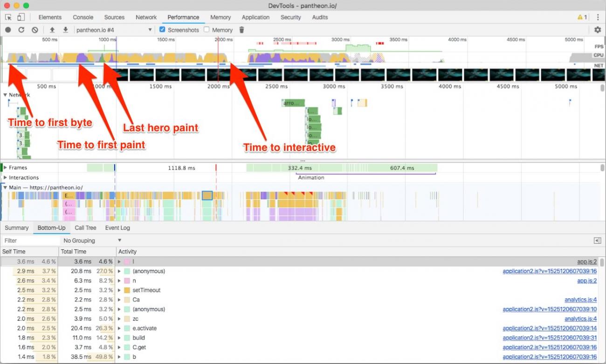Screen dimensions: 606x364
Task: Select the inspect element tool icon
Action: click(8, 17)
